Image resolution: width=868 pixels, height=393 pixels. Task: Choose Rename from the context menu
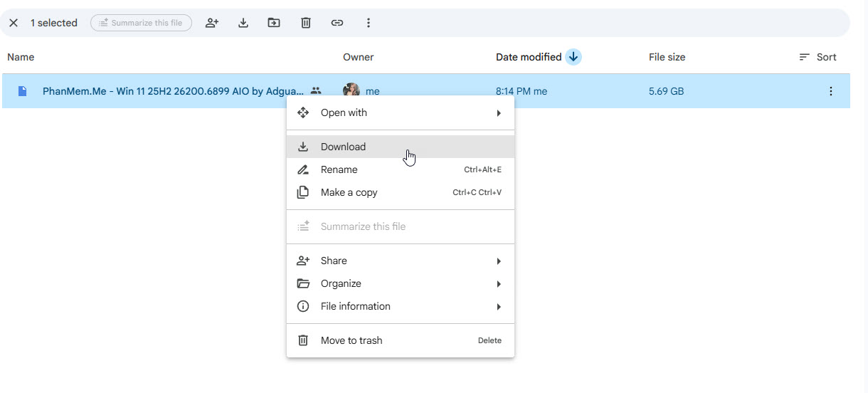pos(401,169)
